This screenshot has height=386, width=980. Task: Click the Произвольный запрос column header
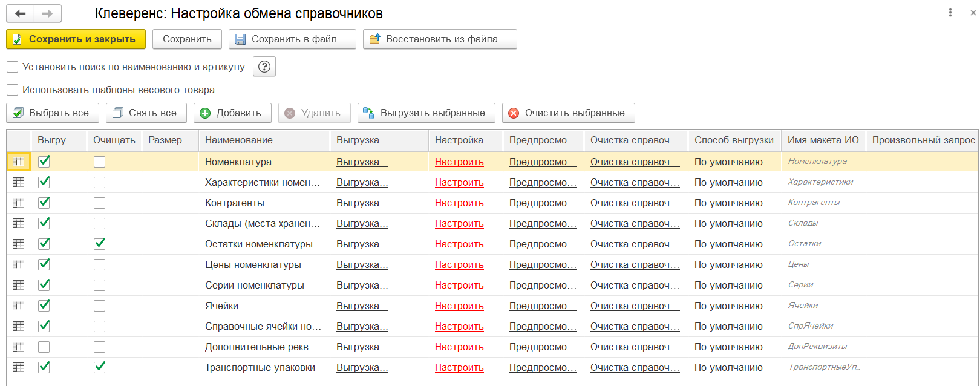tap(923, 140)
